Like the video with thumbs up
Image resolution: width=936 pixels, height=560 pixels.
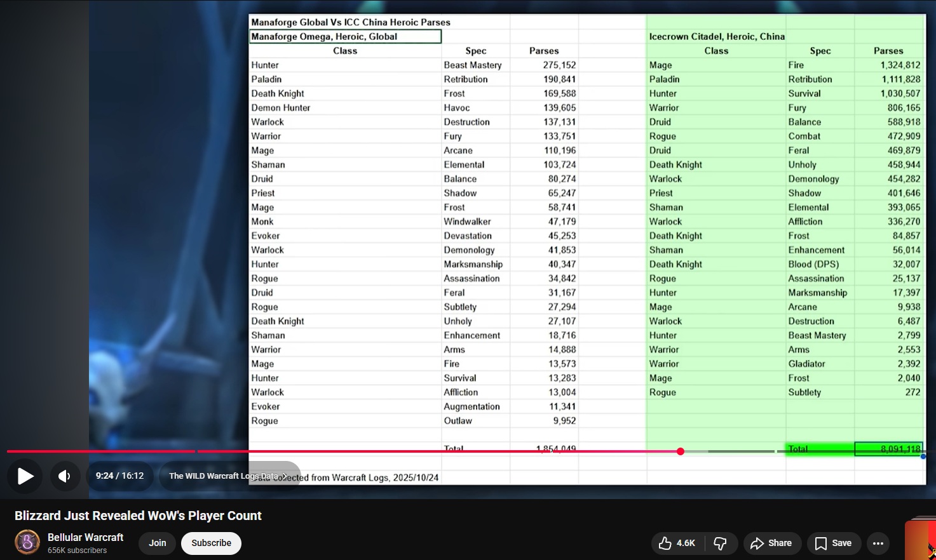coord(677,543)
